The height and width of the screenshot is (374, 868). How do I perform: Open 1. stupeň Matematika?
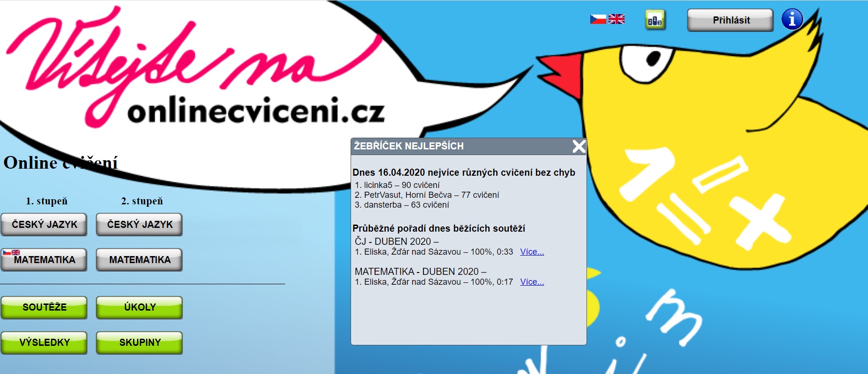tap(44, 260)
